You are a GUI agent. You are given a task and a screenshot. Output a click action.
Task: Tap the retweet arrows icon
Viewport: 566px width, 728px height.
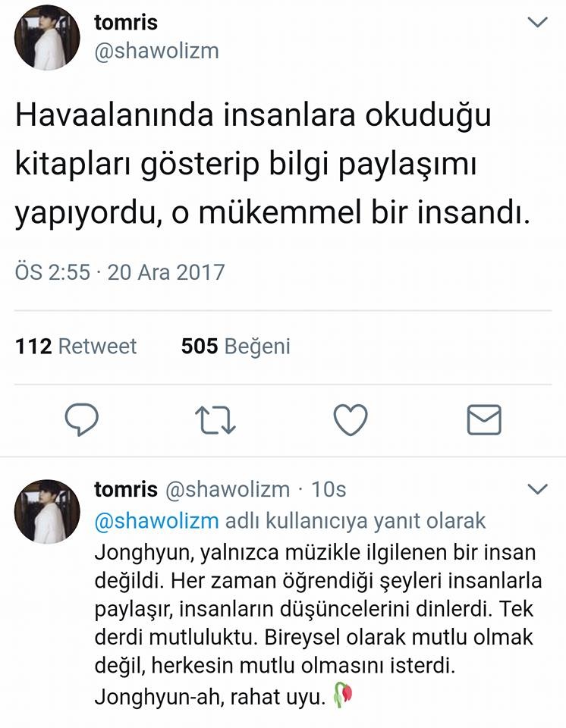click(215, 419)
